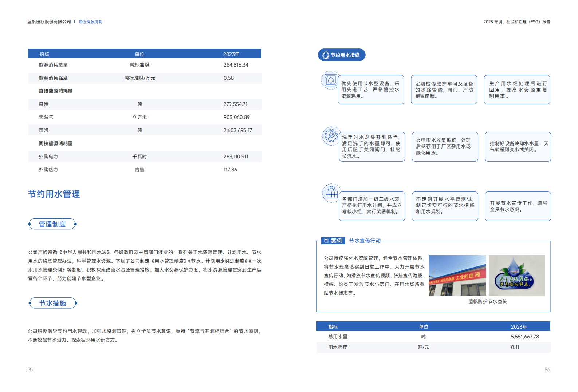
Task: Click the 降低资源消耗 header link
Action: tap(90, 22)
